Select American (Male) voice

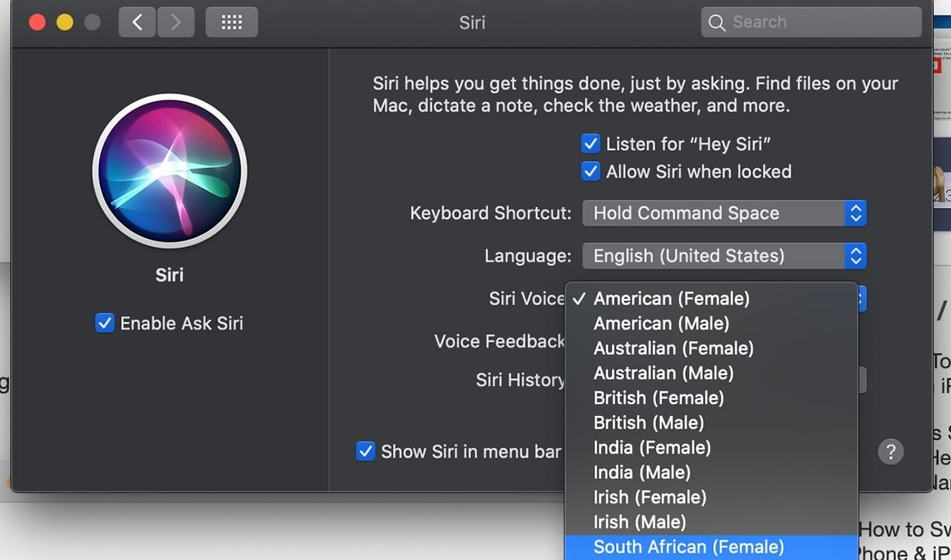click(661, 324)
